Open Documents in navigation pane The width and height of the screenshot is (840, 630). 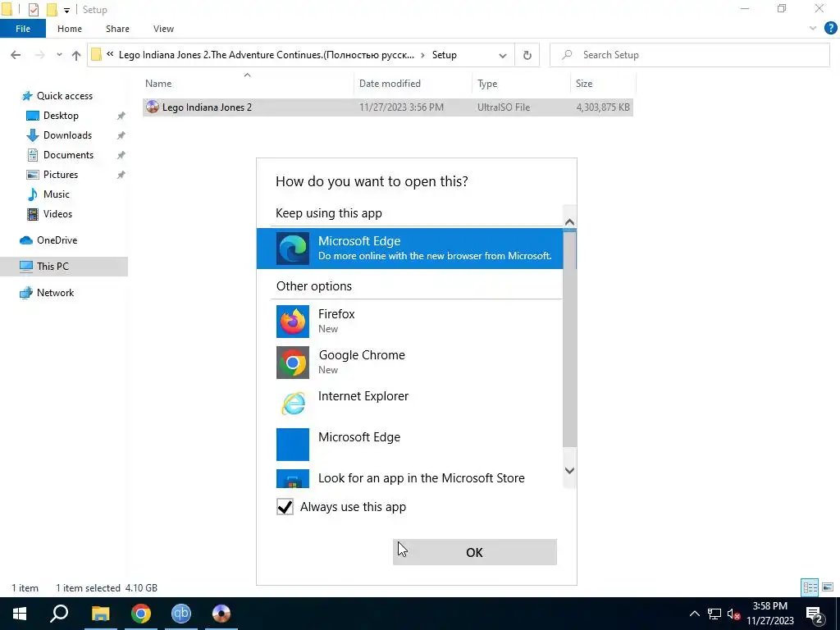coord(68,155)
